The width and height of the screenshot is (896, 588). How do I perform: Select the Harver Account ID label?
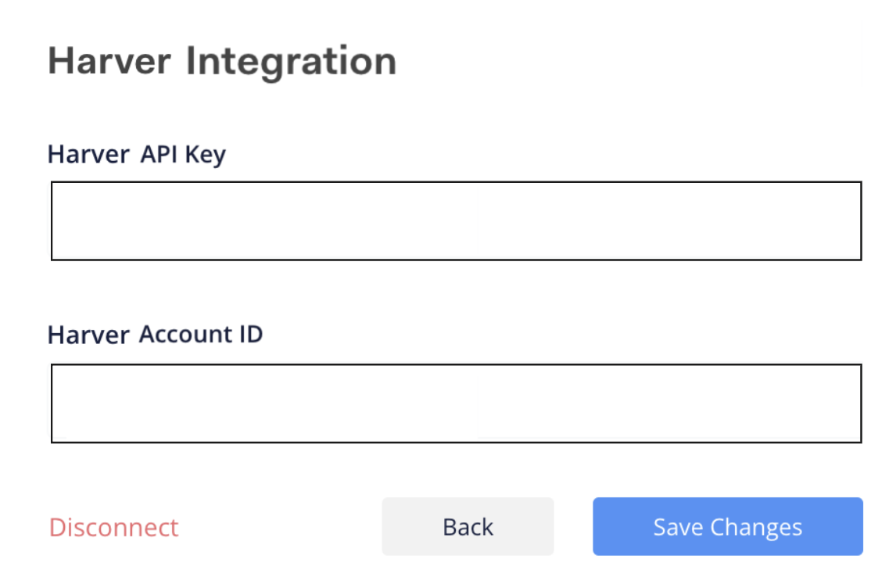(155, 335)
